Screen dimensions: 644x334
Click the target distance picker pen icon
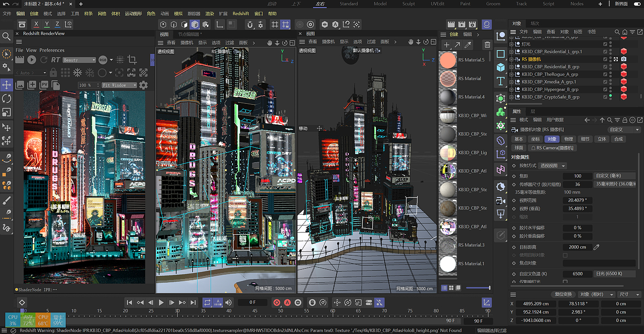point(596,247)
